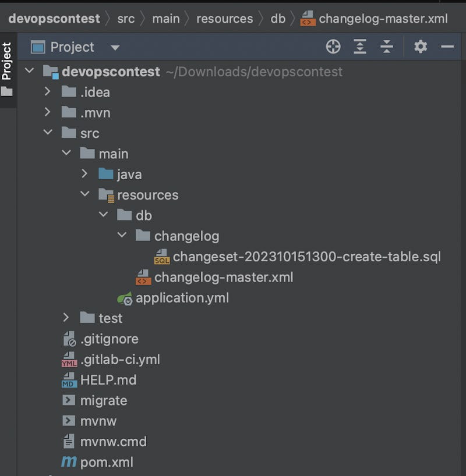Select the .gitlab-ci.yml file
Image resolution: width=466 pixels, height=476 pixels.
coord(119,360)
